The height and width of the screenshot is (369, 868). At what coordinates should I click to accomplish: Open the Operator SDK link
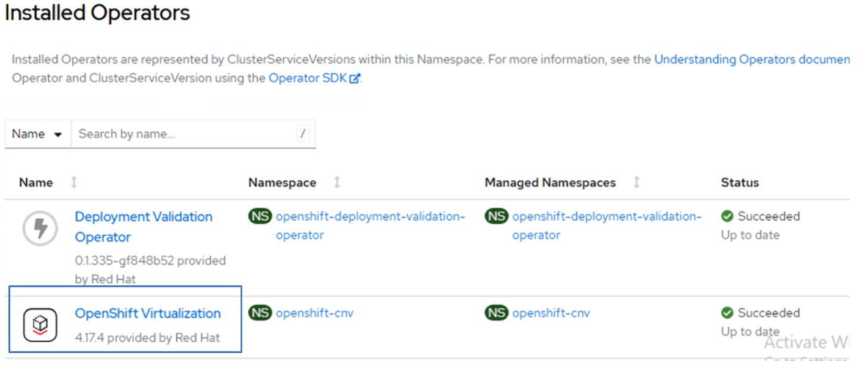[x=308, y=78]
